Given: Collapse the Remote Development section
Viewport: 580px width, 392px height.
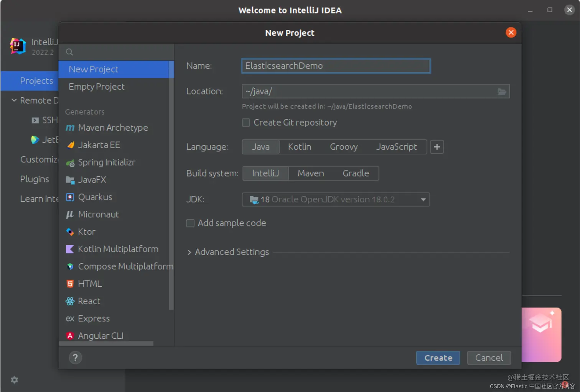Looking at the screenshot, I should point(13,100).
